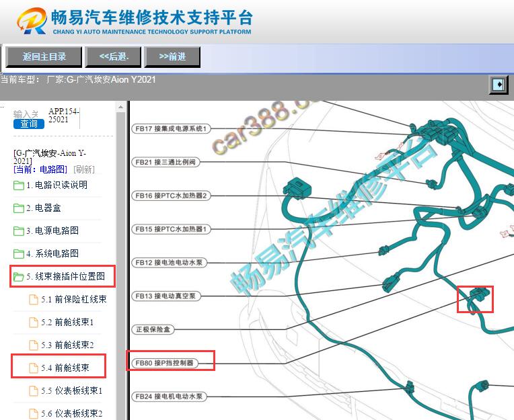The width and height of the screenshot is (514, 420).
Task: Expand 3. 电源电路图 tree item
Action: 52,230
